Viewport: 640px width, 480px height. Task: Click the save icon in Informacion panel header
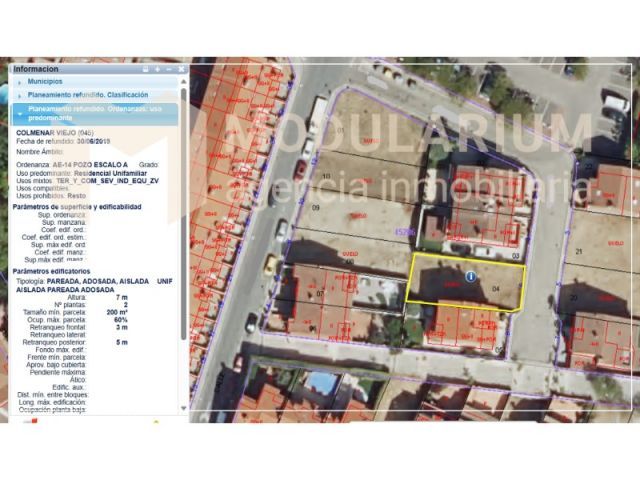point(145,69)
